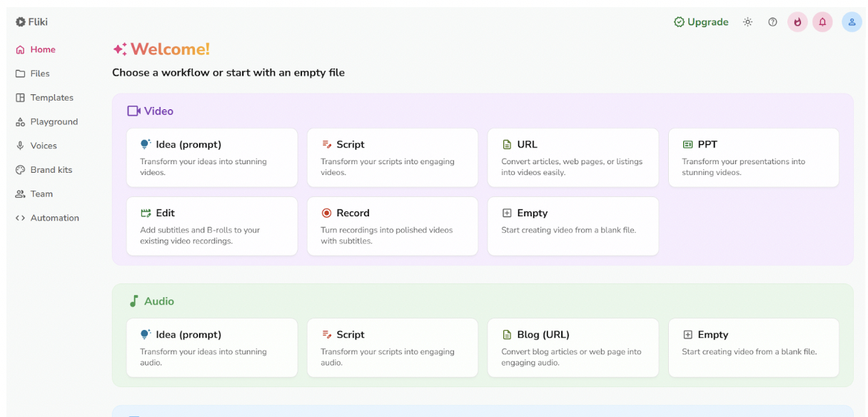Click the flame credits icon
Screen dimensions: 868x417
tap(797, 22)
